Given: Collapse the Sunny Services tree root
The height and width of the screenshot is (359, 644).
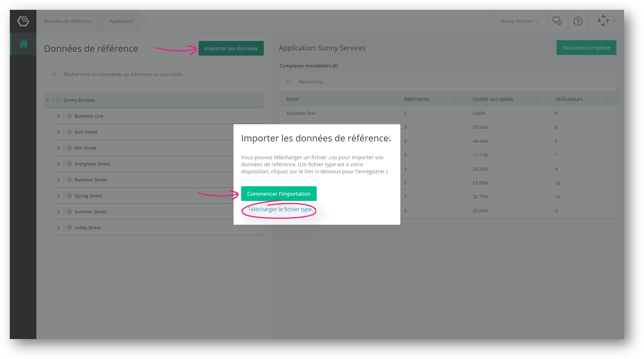Looking at the screenshot, I should point(48,100).
